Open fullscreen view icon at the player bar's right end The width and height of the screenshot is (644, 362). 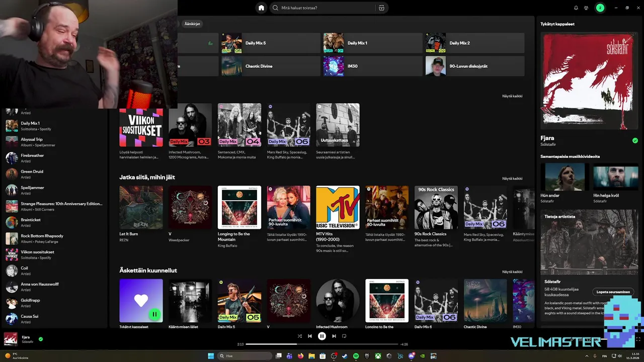click(638, 339)
